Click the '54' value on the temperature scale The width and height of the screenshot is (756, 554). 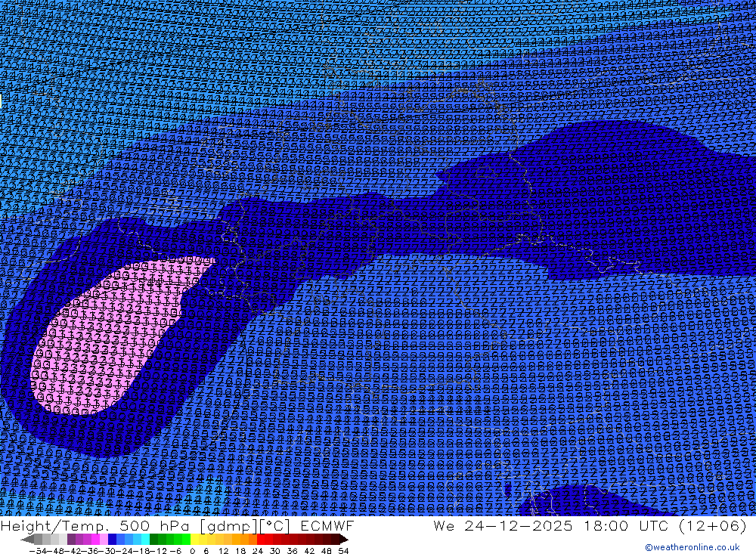[x=343, y=551]
